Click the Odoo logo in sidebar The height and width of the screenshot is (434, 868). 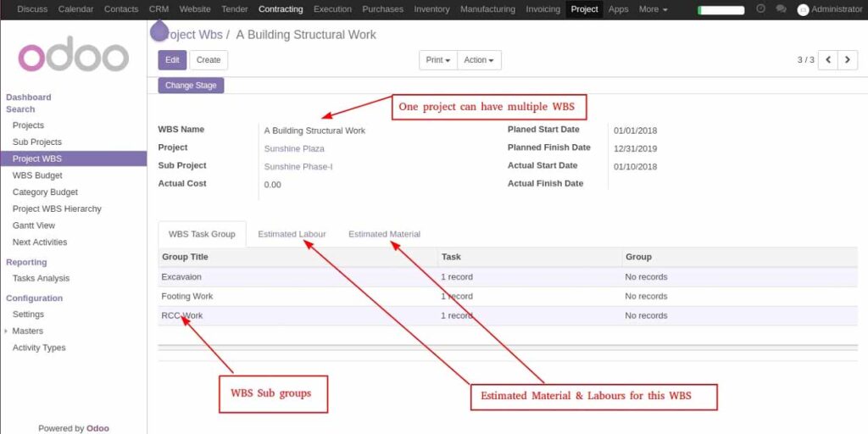(74, 56)
